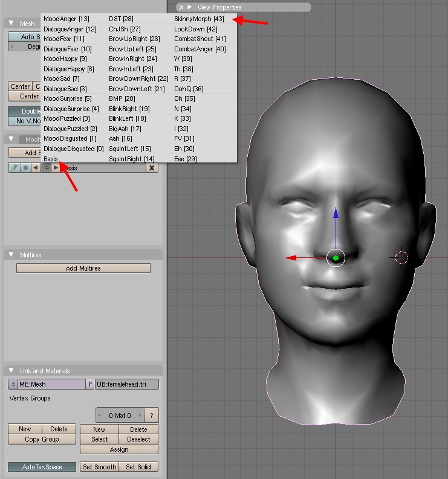Go to the previous shape key arrow
Image resolution: width=448 pixels, height=479 pixels.
(x=35, y=168)
